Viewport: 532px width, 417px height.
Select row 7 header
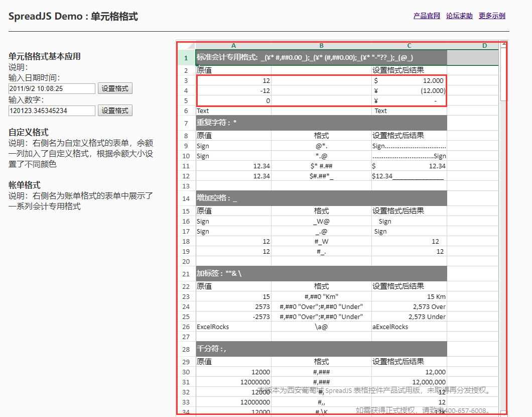click(x=187, y=123)
